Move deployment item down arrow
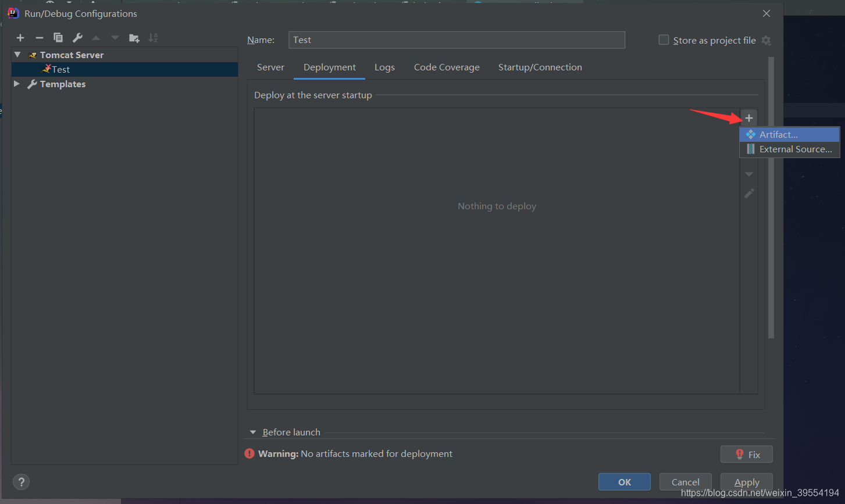This screenshot has height=504, width=845. pos(749,174)
